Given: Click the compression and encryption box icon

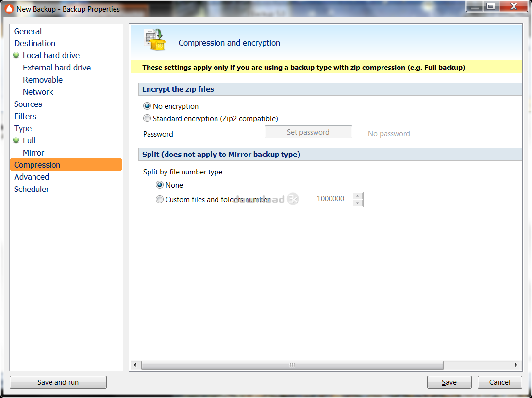Looking at the screenshot, I should pos(155,40).
